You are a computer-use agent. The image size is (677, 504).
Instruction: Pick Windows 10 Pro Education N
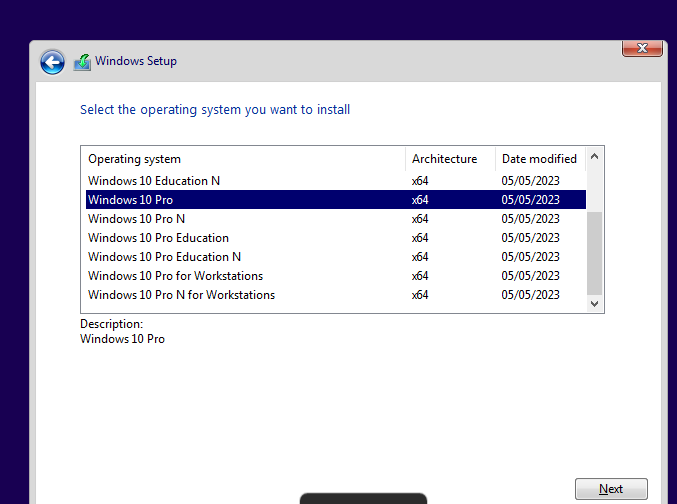coord(336,257)
